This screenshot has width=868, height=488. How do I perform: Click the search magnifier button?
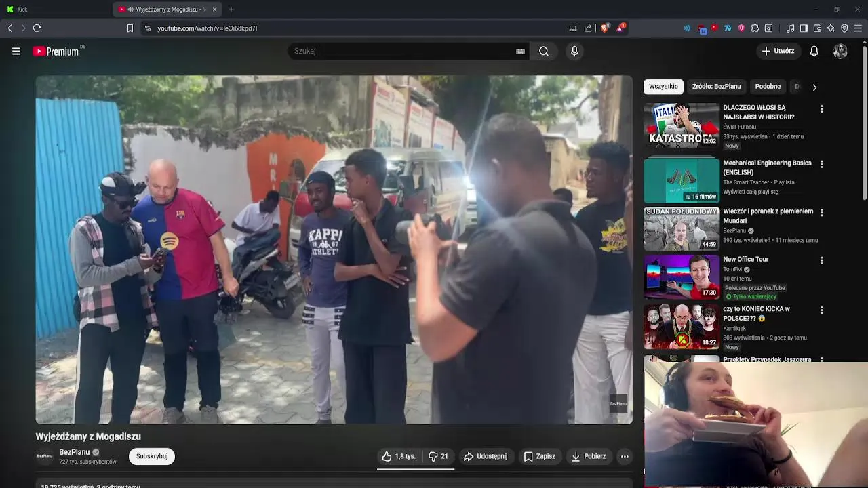(544, 51)
